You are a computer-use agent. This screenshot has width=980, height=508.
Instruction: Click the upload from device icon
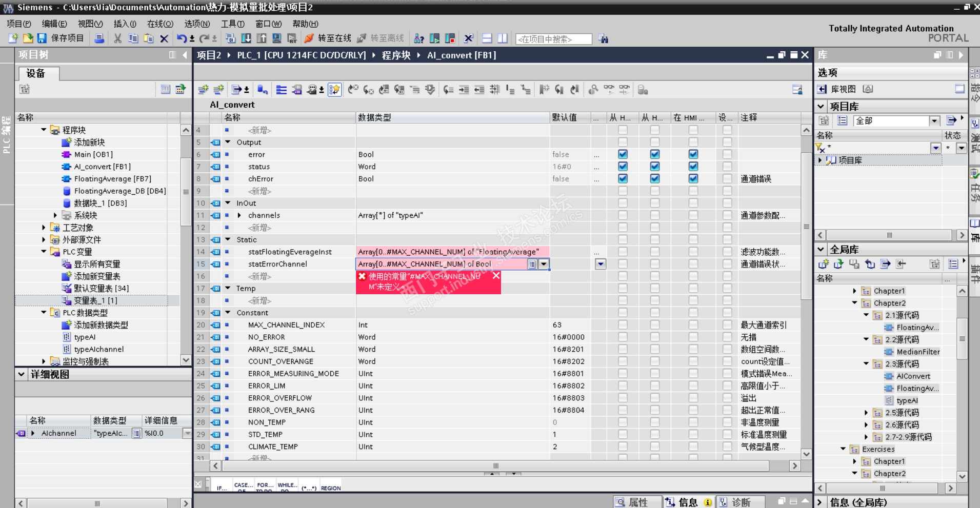point(262,38)
